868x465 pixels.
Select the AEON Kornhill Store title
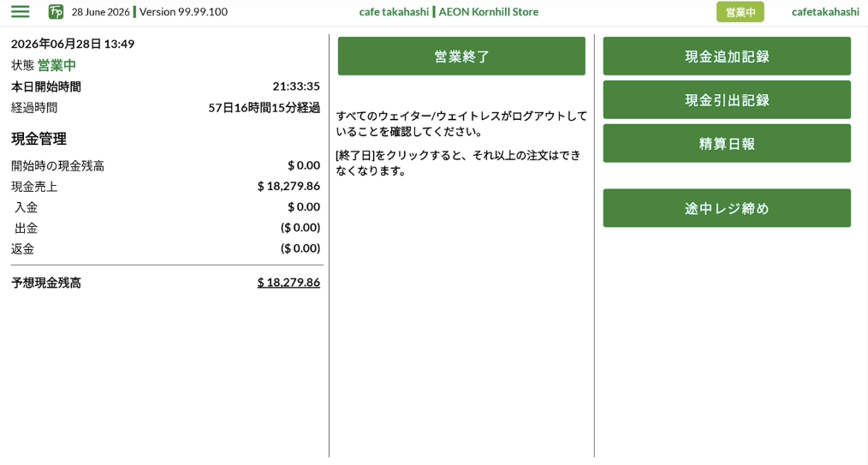point(488,12)
